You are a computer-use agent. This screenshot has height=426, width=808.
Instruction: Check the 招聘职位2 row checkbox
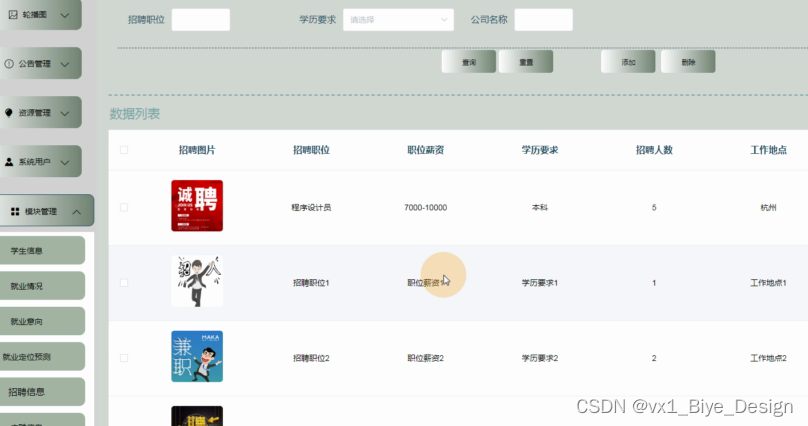point(124,358)
